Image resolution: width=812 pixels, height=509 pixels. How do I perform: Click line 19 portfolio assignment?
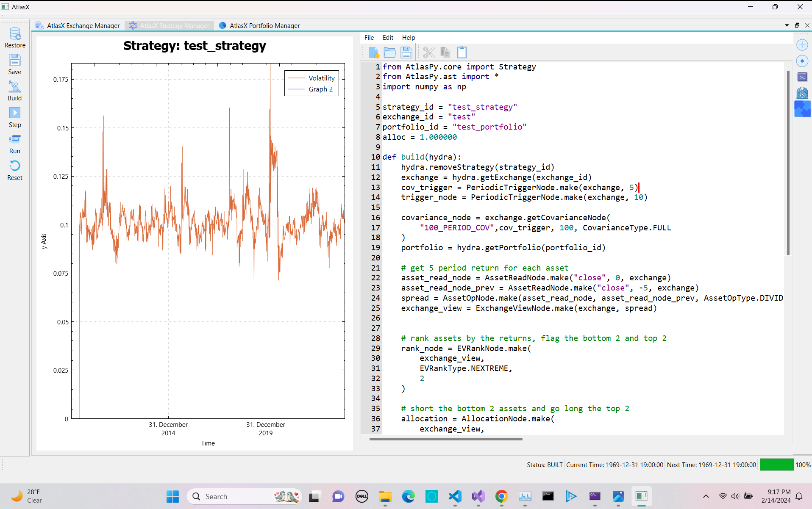(503, 248)
